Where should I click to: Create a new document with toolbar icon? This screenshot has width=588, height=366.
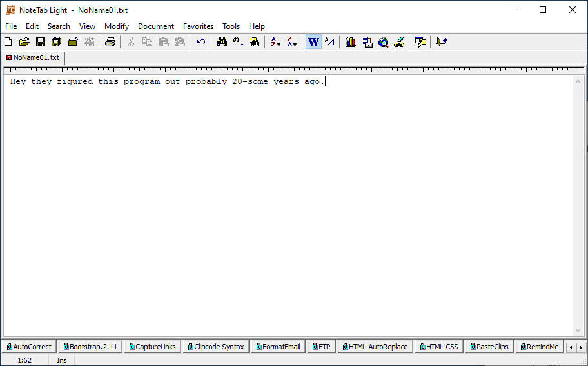tap(8, 42)
